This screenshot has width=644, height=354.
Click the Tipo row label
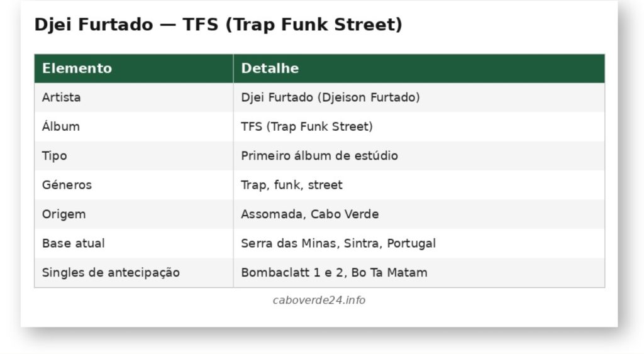54,156
